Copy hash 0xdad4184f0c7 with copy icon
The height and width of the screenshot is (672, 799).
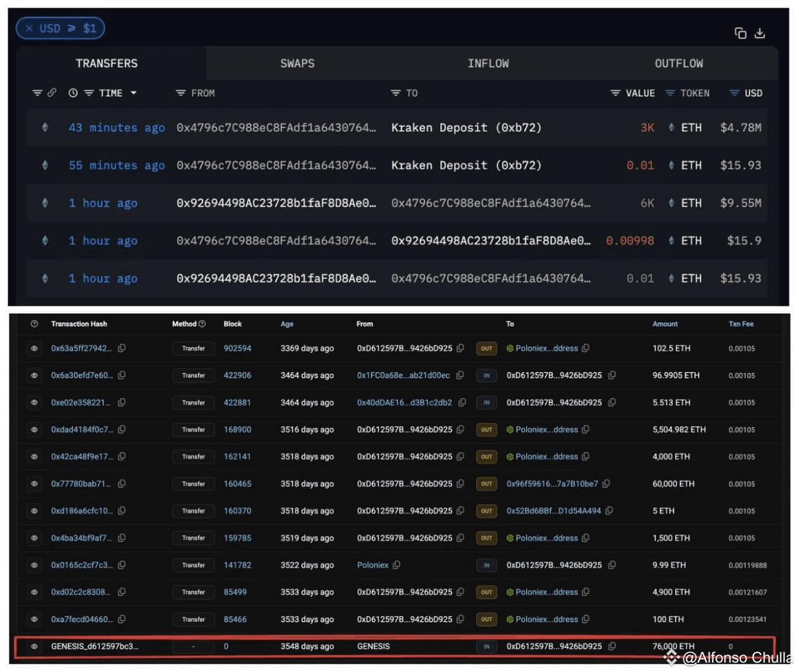point(122,429)
